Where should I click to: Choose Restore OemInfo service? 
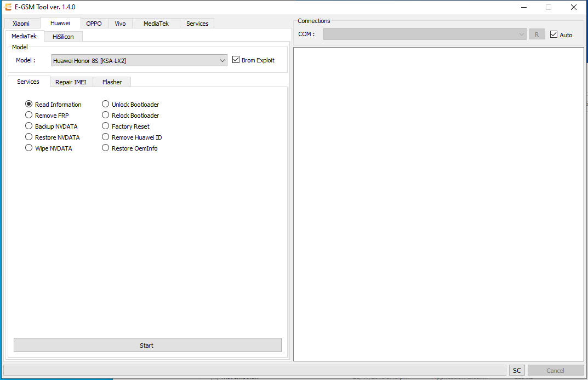[105, 148]
